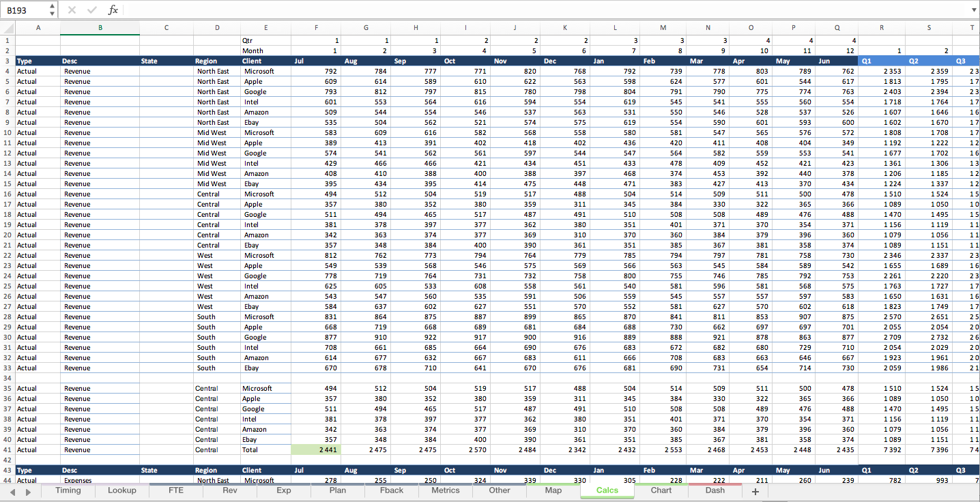Select column A header
Viewport: 980px width, 502px height.
(38, 28)
